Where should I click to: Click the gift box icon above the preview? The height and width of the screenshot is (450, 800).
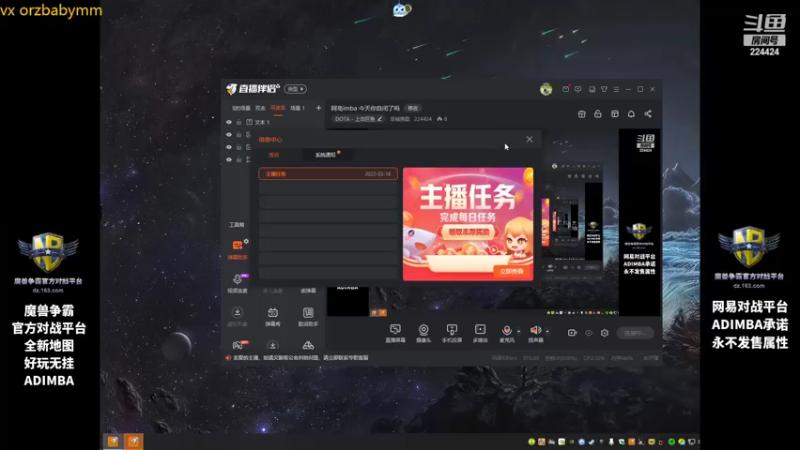tap(582, 114)
